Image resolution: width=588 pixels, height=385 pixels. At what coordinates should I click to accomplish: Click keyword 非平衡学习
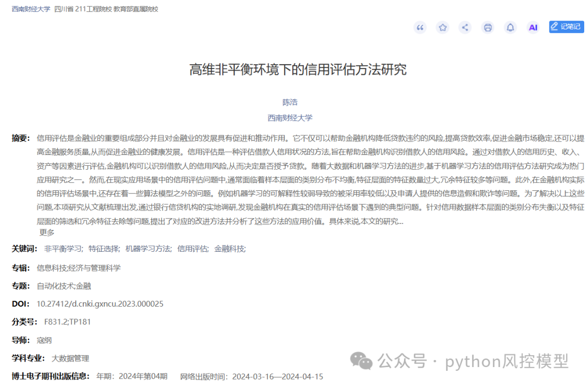pos(63,249)
